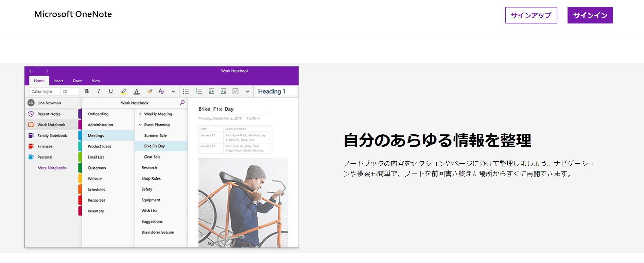The height and width of the screenshot is (263, 644).
Task: Click the 自分のあらゆる情報を整理 heading
Action: click(437, 141)
